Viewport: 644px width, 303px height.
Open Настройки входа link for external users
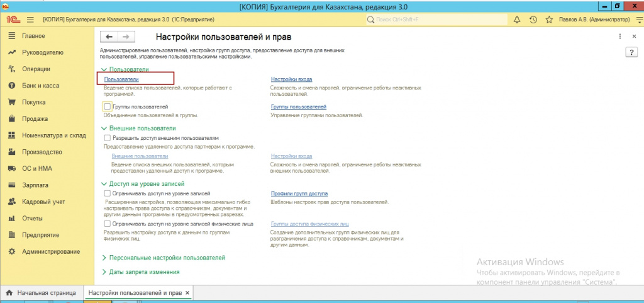tap(292, 156)
